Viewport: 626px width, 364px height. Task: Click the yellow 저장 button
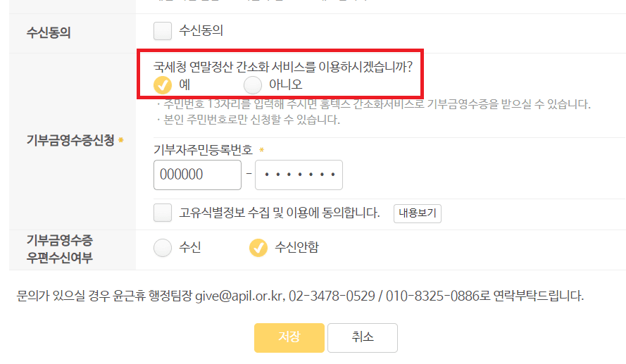289,338
